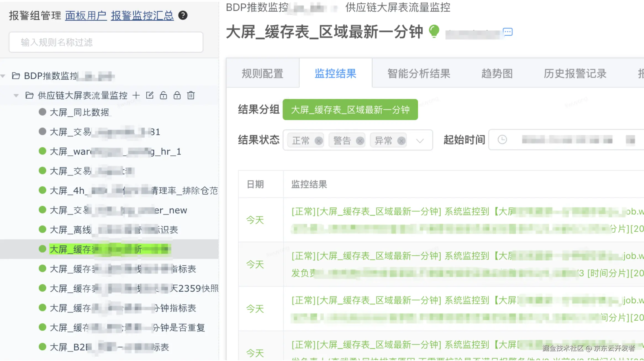Click the unlock icon on the folder row
The width and height of the screenshot is (644, 361).
[x=163, y=95]
